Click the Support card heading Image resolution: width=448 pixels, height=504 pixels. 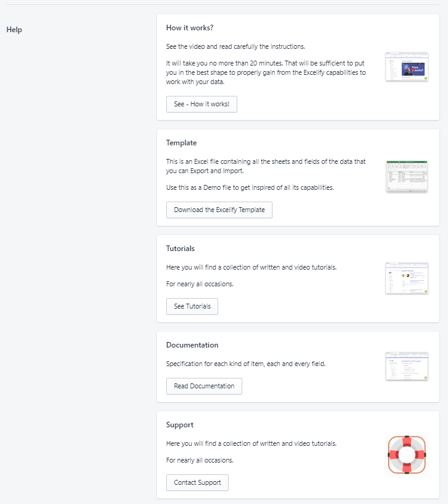tap(180, 425)
